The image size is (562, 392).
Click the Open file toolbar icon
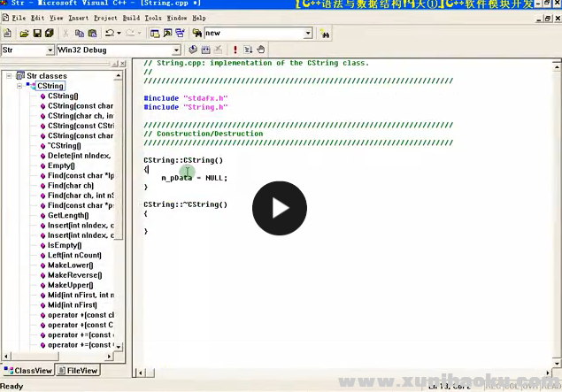point(23,33)
